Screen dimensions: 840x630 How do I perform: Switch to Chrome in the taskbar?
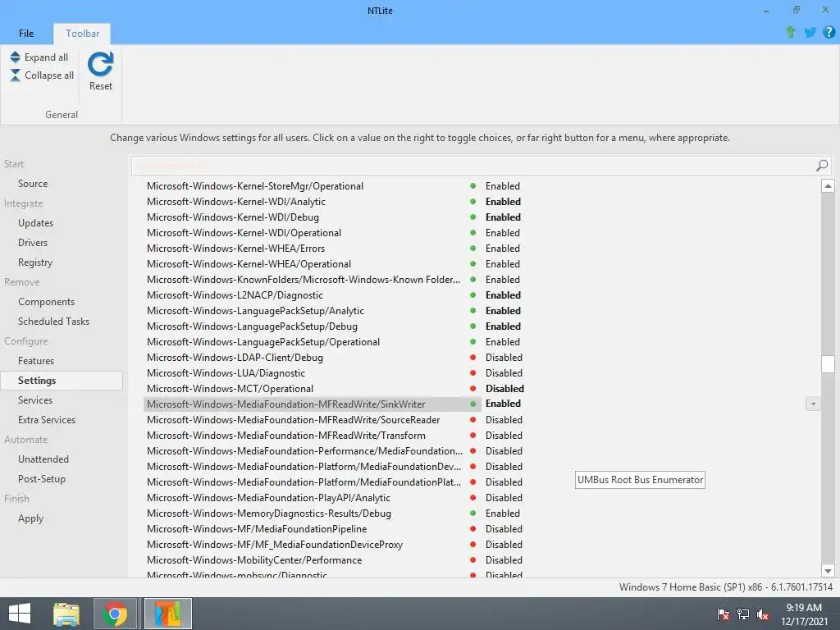(115, 614)
